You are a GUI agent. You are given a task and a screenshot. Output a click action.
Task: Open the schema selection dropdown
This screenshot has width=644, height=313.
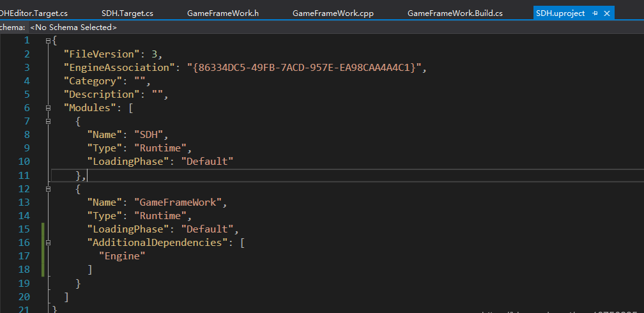(x=73, y=27)
